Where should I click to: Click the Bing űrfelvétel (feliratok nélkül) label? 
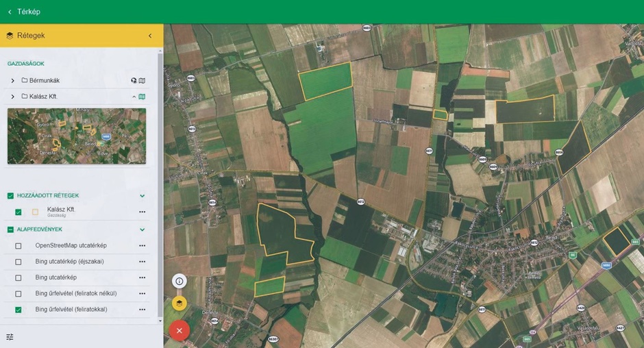[76, 294]
